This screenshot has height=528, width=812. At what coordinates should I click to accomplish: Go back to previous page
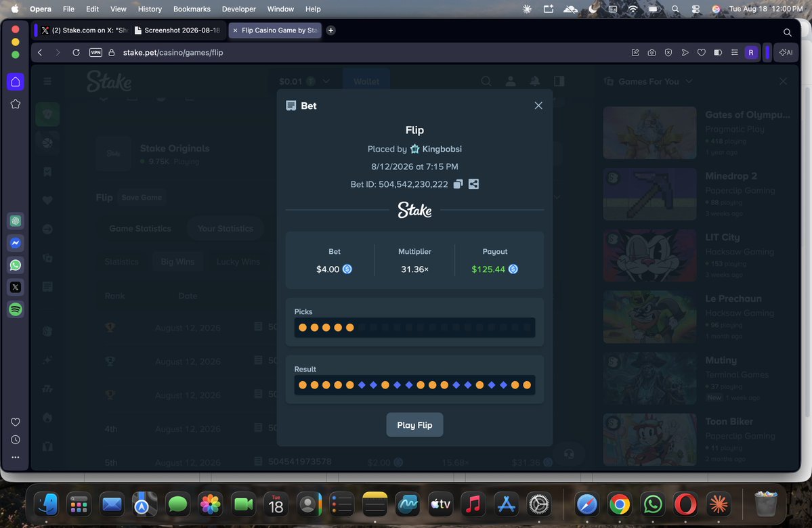(x=40, y=52)
